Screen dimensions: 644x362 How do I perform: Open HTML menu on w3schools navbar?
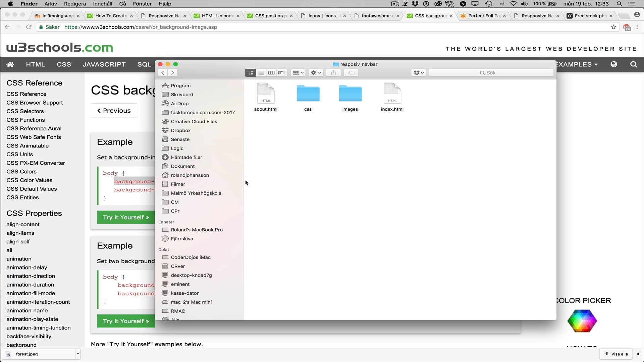tap(36, 64)
